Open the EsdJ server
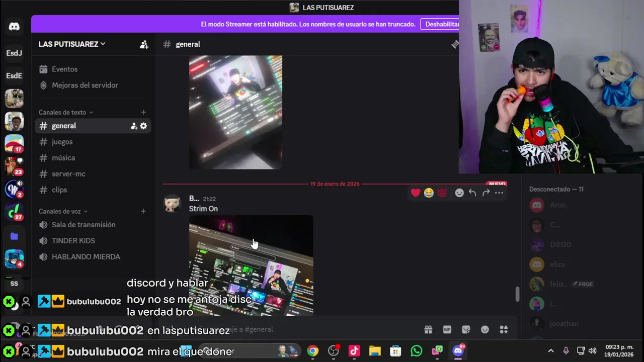 14,53
